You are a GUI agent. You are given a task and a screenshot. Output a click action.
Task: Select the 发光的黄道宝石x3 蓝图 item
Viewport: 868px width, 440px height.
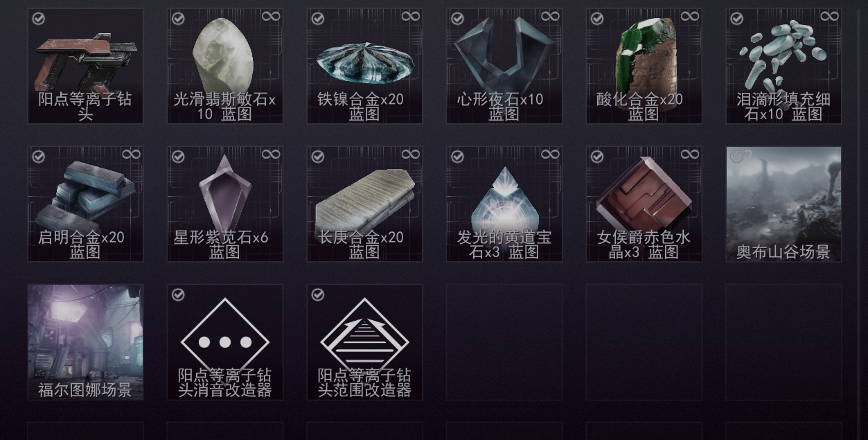504,204
